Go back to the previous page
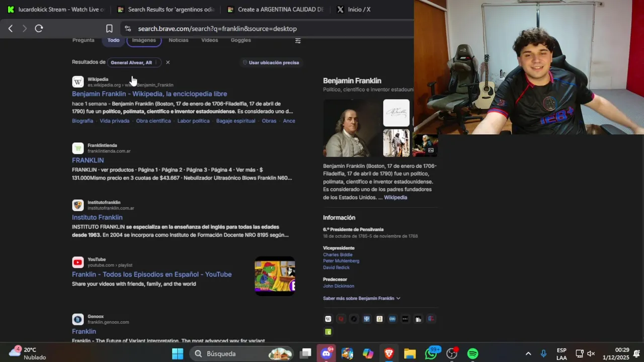The width and height of the screenshot is (644, 362). [11, 29]
